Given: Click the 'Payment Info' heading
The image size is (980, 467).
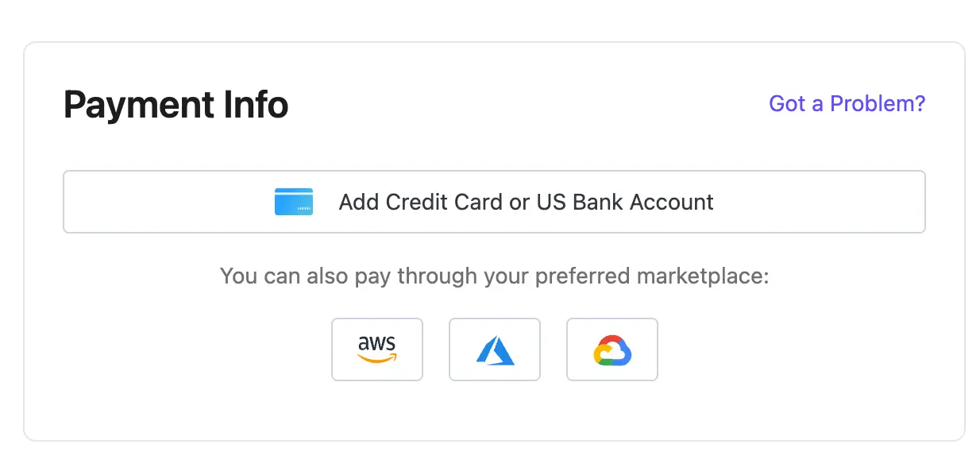Looking at the screenshot, I should [176, 105].
